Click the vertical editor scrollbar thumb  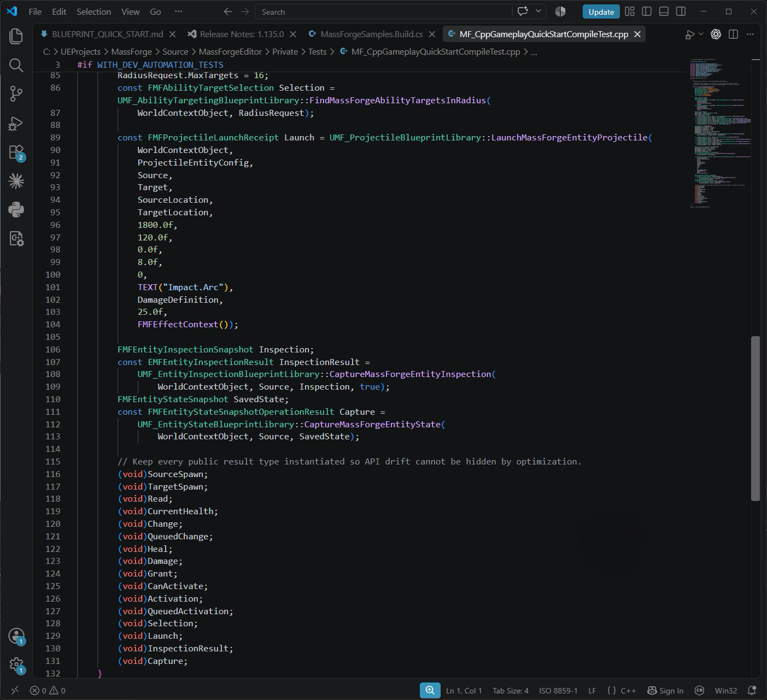coord(756,418)
